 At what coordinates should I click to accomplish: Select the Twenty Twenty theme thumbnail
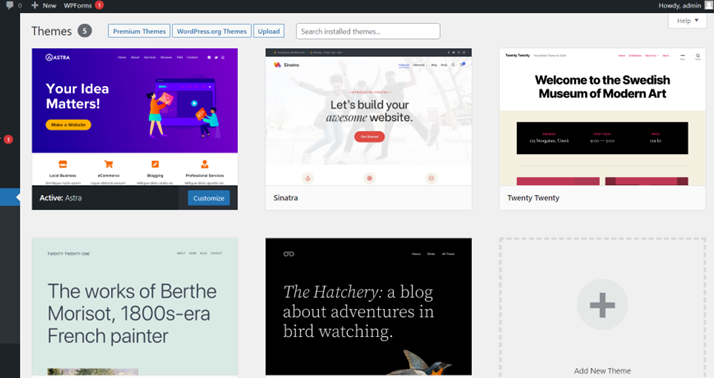tap(602, 117)
